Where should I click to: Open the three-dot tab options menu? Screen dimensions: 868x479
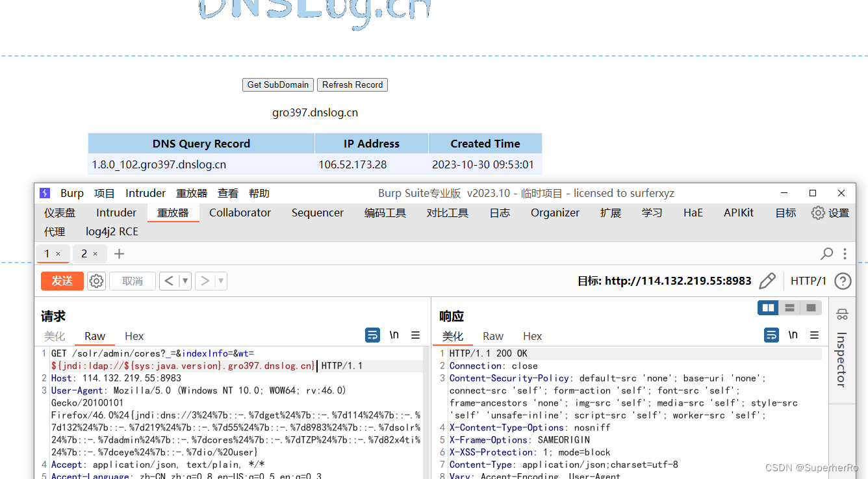[845, 253]
